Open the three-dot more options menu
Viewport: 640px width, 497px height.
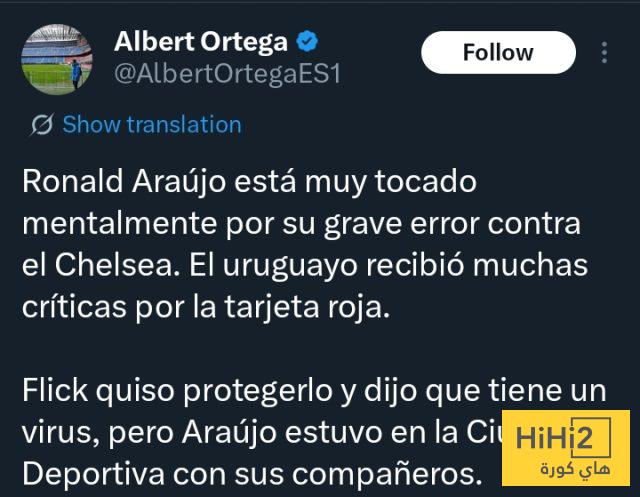[604, 52]
